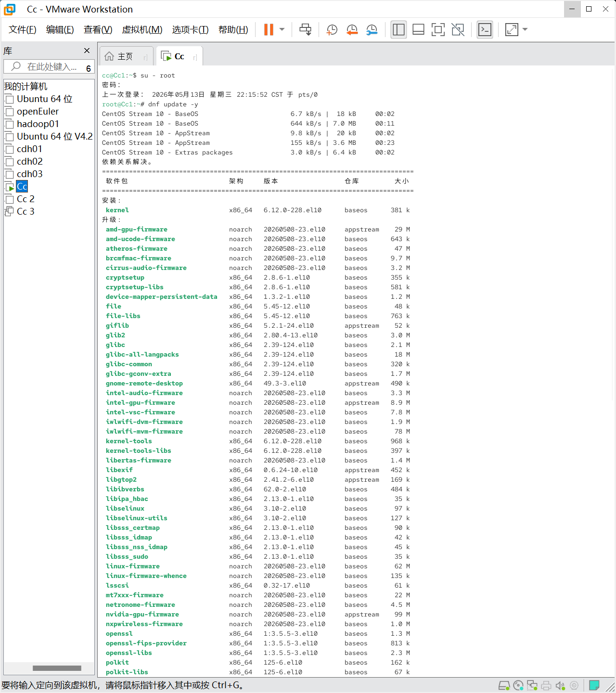
Task: Select the Cc virtual machine tab
Action: (x=179, y=56)
